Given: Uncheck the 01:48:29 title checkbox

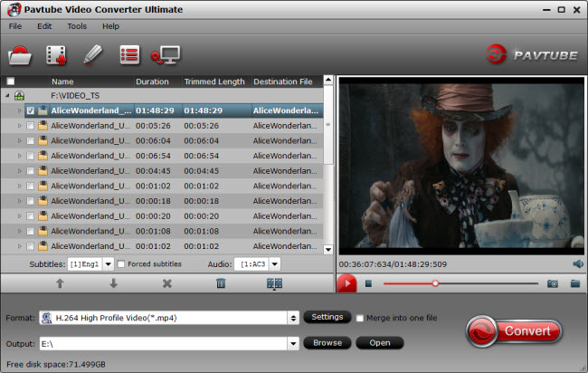Looking at the screenshot, I should [x=31, y=110].
